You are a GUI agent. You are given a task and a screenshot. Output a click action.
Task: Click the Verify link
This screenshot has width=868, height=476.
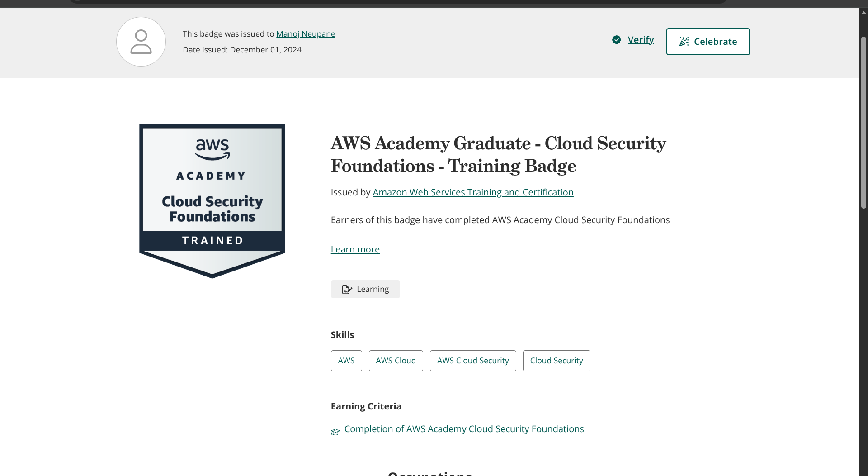click(641, 40)
